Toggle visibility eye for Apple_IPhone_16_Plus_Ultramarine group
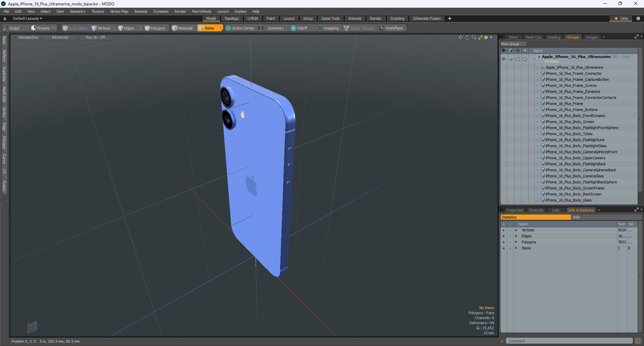The height and width of the screenshot is (346, 644). pyautogui.click(x=503, y=59)
